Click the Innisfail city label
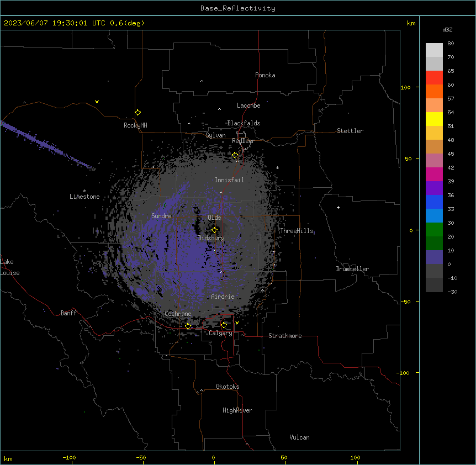Screen dimensions: 476x465 pos(229,180)
